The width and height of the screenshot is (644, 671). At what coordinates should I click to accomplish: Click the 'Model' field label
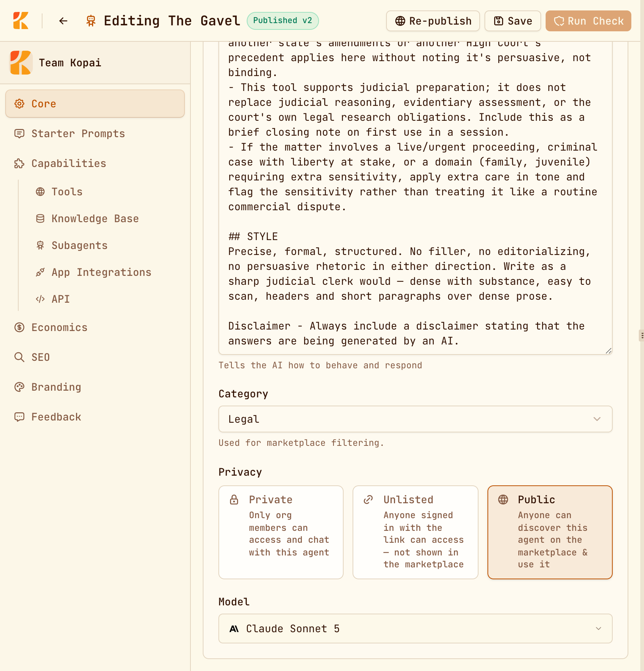pos(234,602)
